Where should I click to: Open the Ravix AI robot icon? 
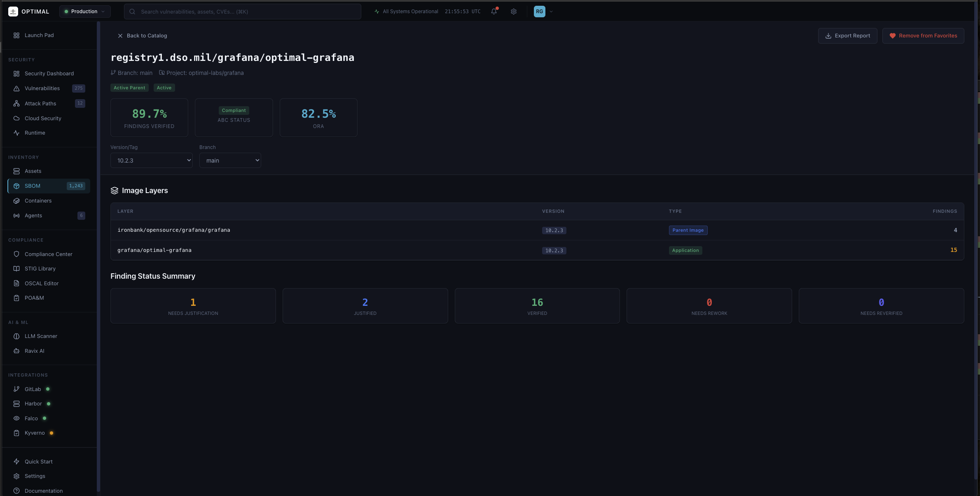pos(16,351)
